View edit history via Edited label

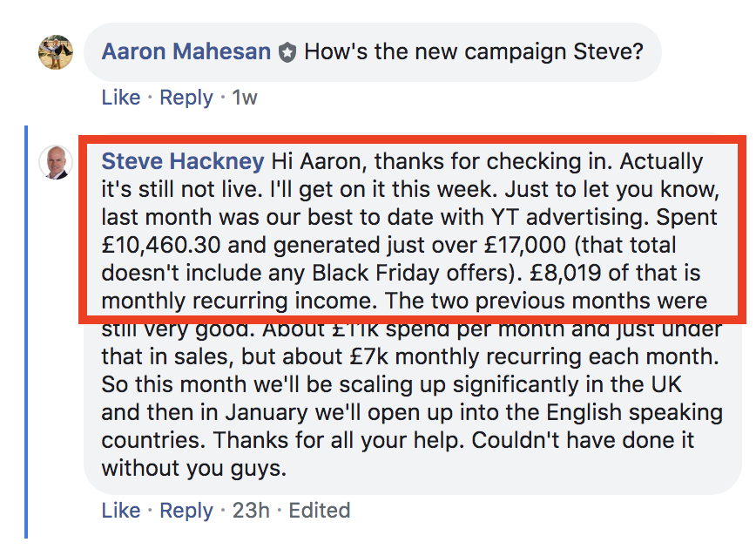point(319,511)
